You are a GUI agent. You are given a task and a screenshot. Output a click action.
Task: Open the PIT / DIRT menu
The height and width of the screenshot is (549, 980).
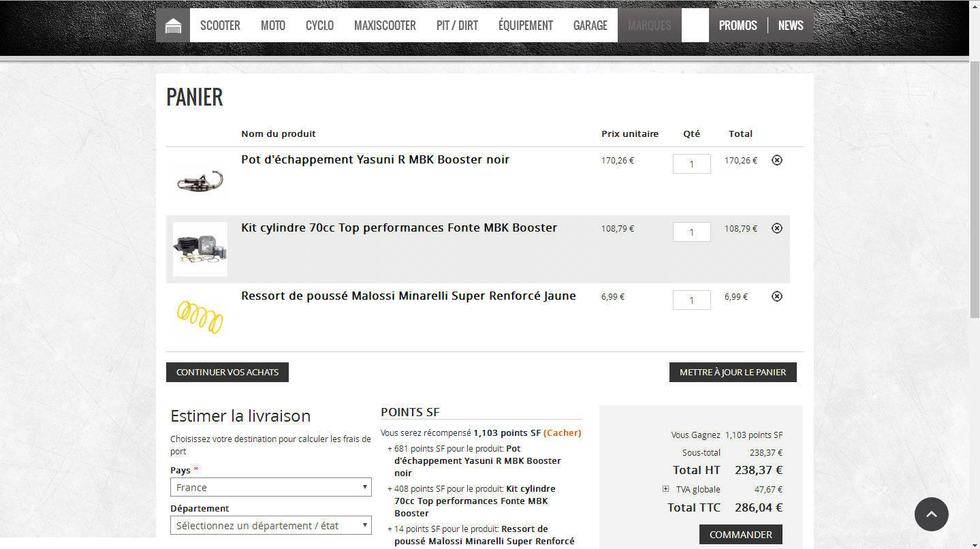(457, 26)
